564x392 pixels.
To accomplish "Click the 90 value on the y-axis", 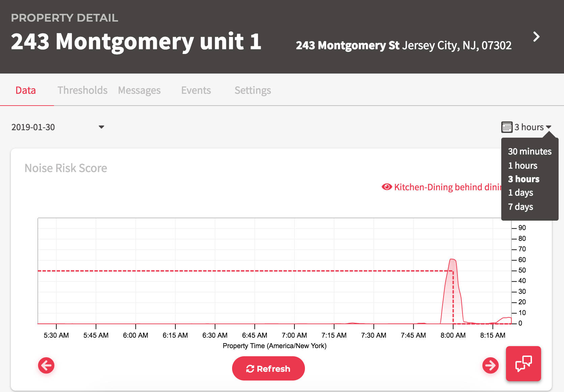I will click(522, 228).
